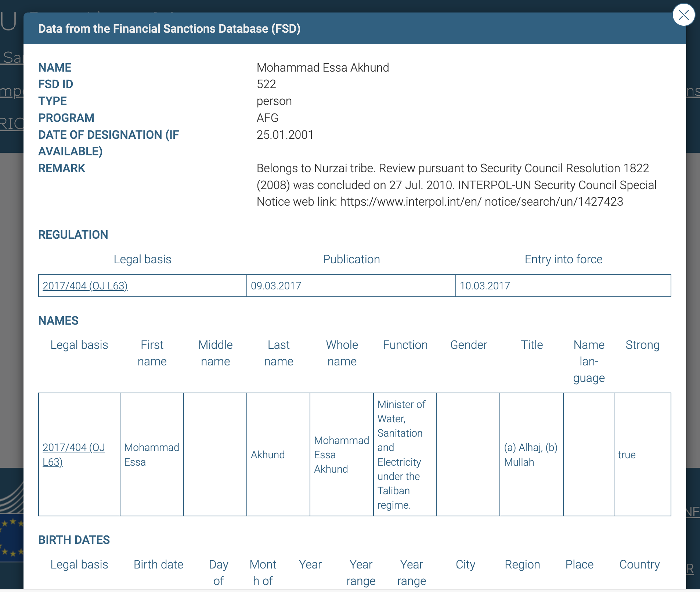The height and width of the screenshot is (592, 700).
Task: Click whole name cell Mohammad Essa Akhund
Action: (x=342, y=455)
